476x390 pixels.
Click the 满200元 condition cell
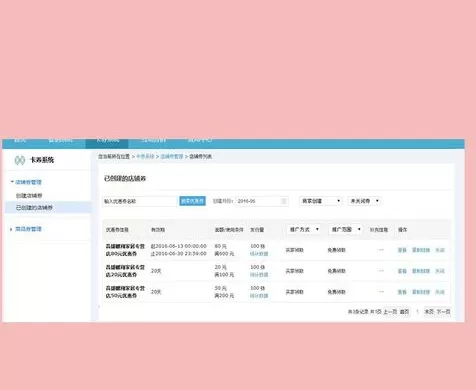224,296
